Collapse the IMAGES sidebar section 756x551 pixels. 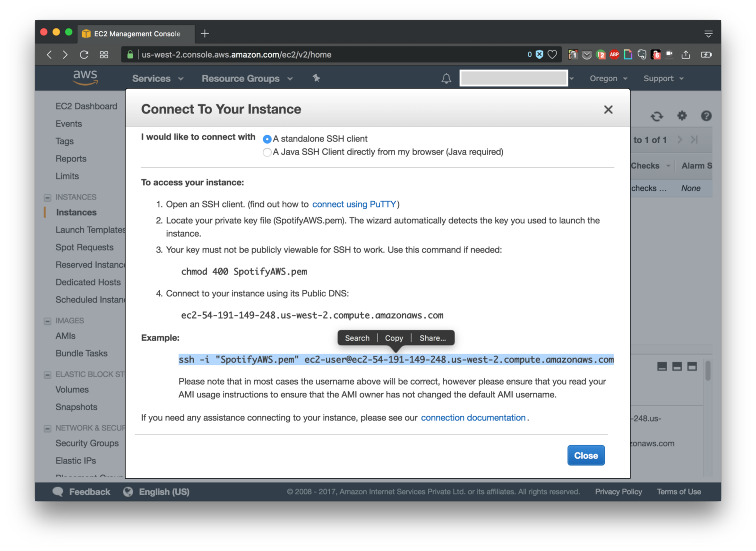47,321
